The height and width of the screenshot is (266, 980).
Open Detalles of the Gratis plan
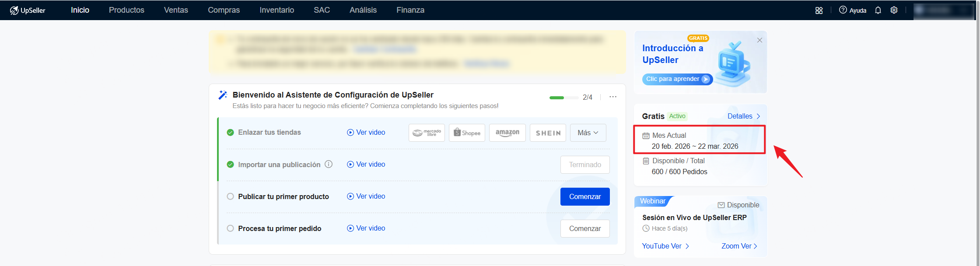pyautogui.click(x=743, y=116)
